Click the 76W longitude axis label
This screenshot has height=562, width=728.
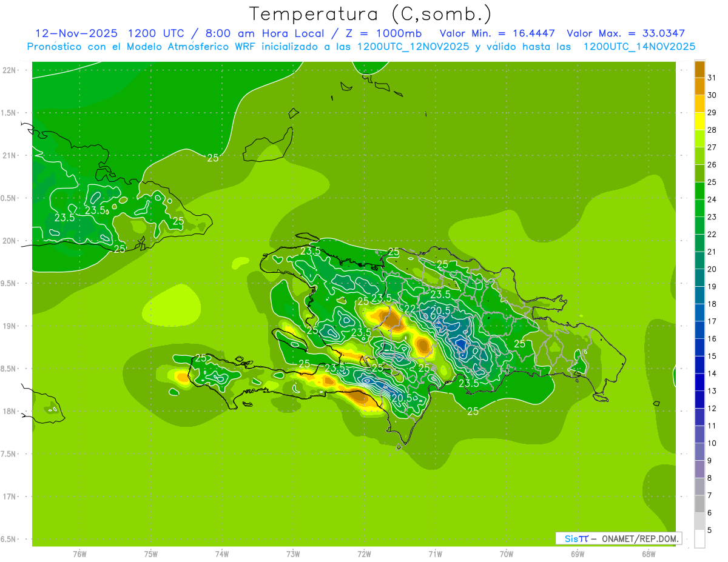(x=79, y=554)
